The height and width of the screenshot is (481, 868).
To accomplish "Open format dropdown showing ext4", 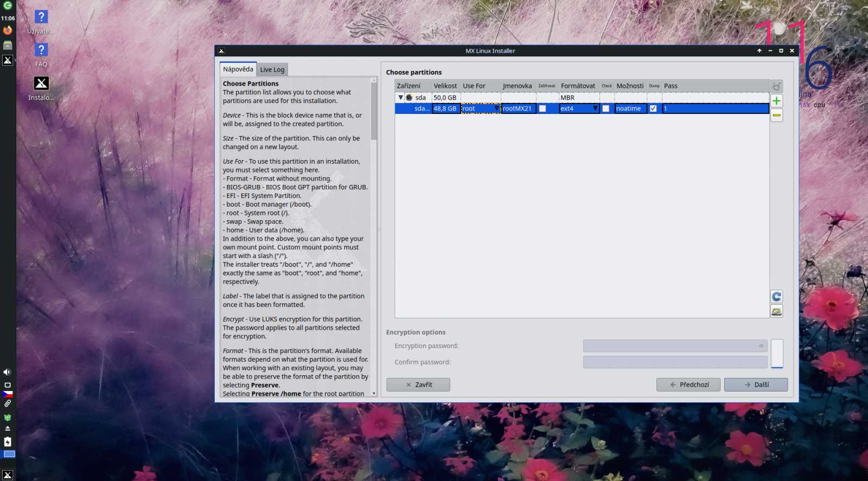I will pyautogui.click(x=579, y=108).
